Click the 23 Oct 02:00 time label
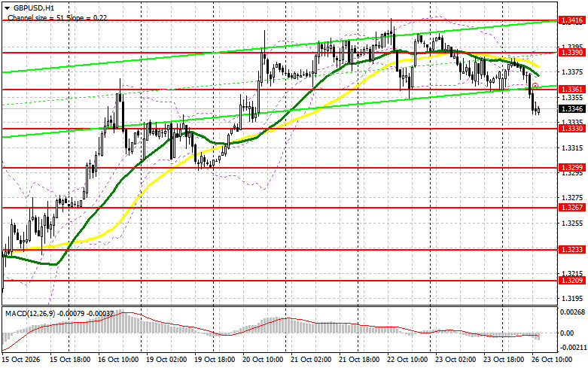 (455, 360)
